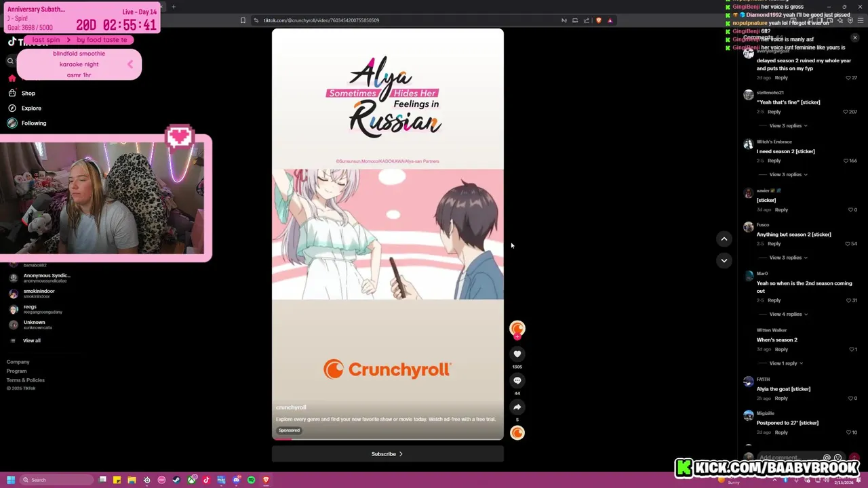Click the video progress bar at the bottom

(x=387, y=439)
